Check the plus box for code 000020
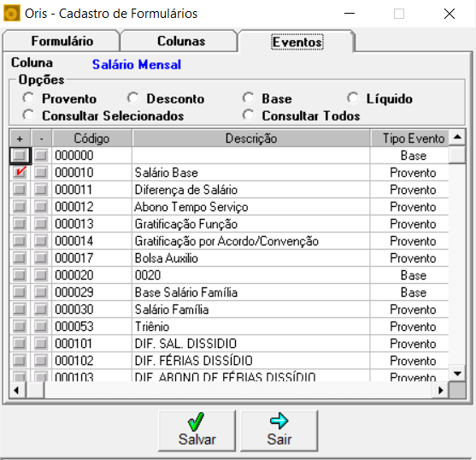Image resolution: width=476 pixels, height=460 pixels. pyautogui.click(x=20, y=275)
